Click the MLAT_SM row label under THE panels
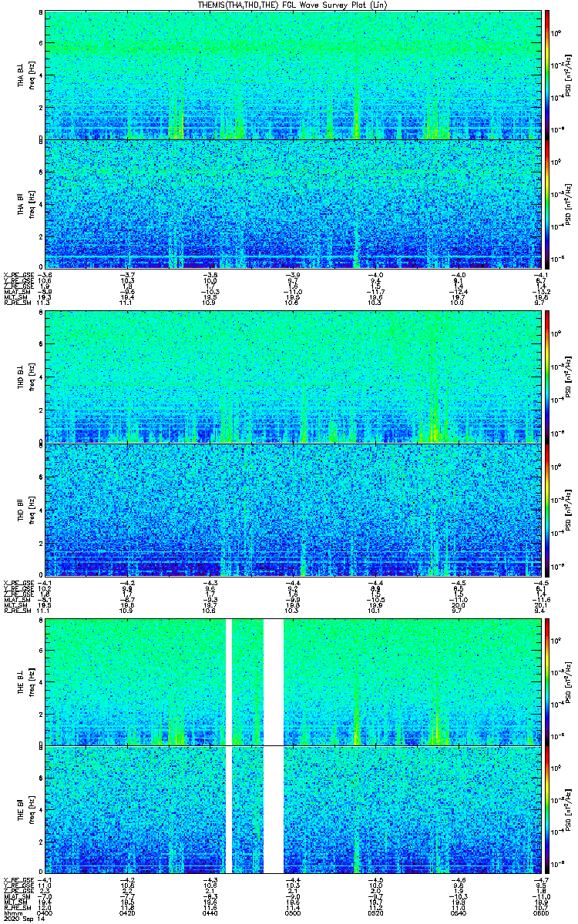Viewport: 578px width, 924px height. tap(15, 898)
